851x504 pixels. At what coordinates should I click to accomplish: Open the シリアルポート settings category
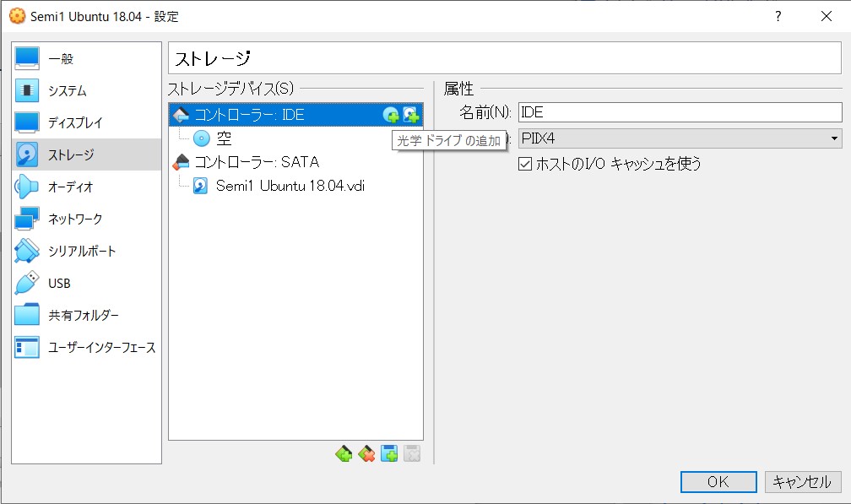[x=86, y=251]
